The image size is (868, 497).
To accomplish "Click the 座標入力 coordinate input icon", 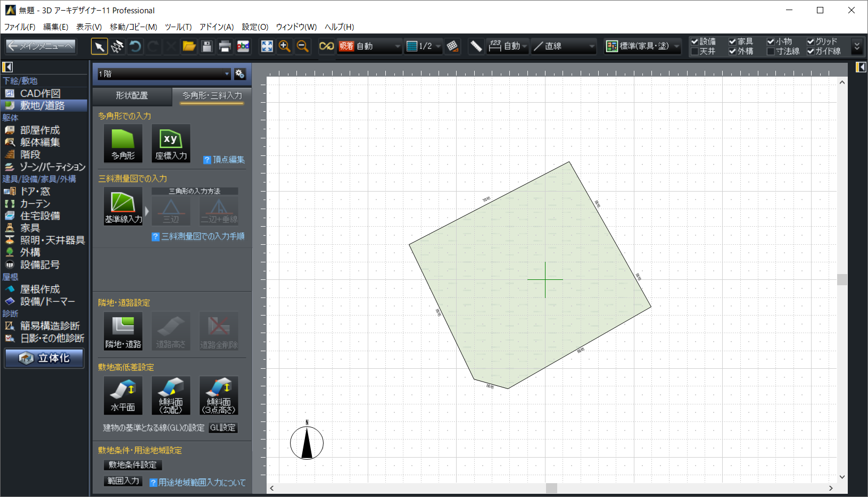I will click(171, 143).
